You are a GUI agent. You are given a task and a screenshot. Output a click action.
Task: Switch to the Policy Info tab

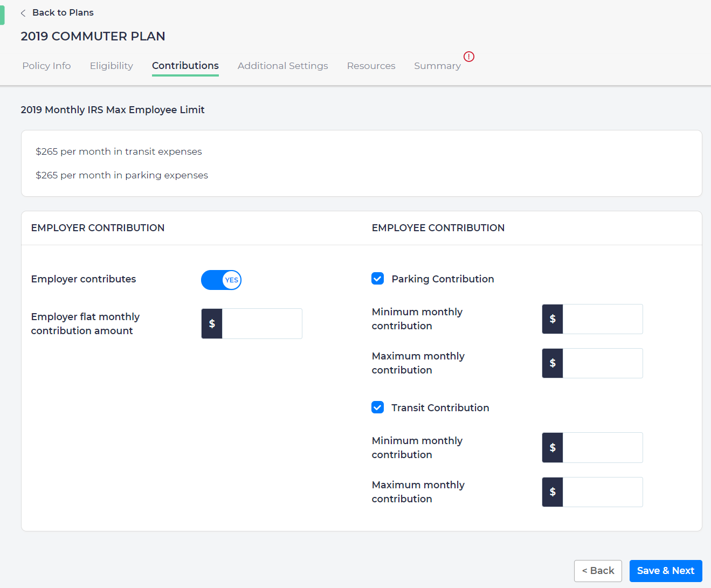coord(46,65)
